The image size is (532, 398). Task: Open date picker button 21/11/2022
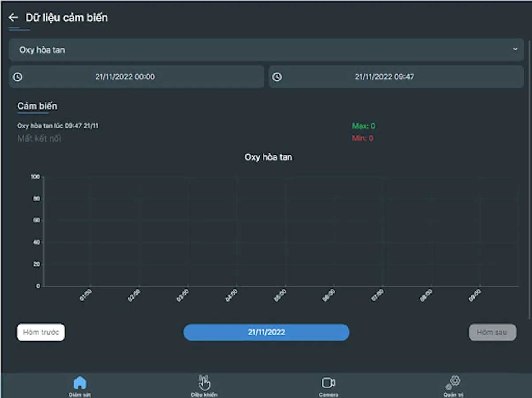click(x=266, y=332)
